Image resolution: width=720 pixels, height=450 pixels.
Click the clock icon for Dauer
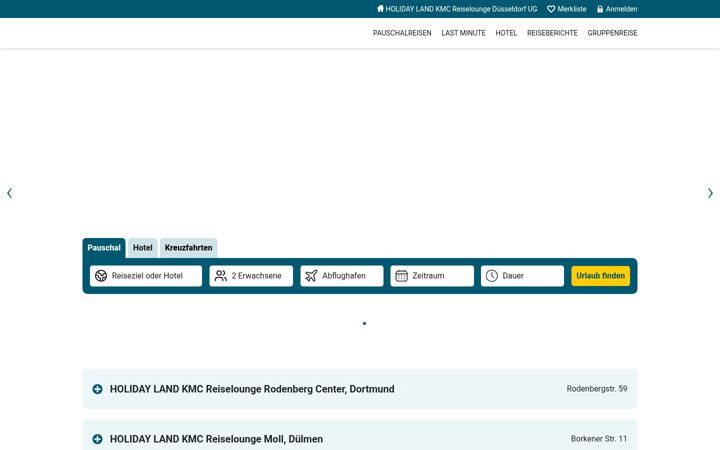(x=492, y=276)
